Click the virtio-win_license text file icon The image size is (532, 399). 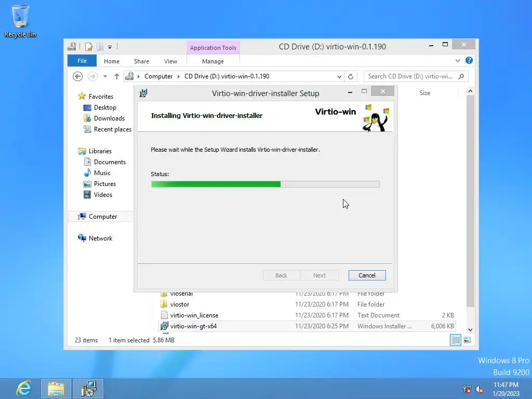[164, 315]
